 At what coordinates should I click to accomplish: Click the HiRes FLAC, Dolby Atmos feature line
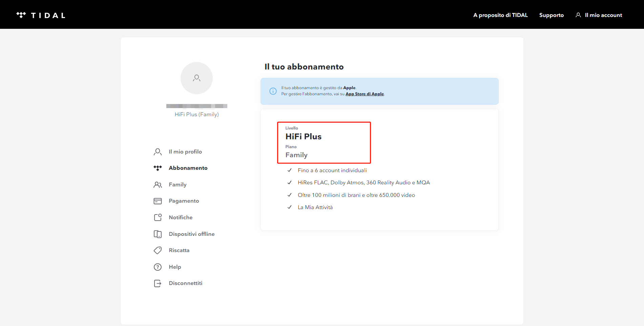pos(364,183)
